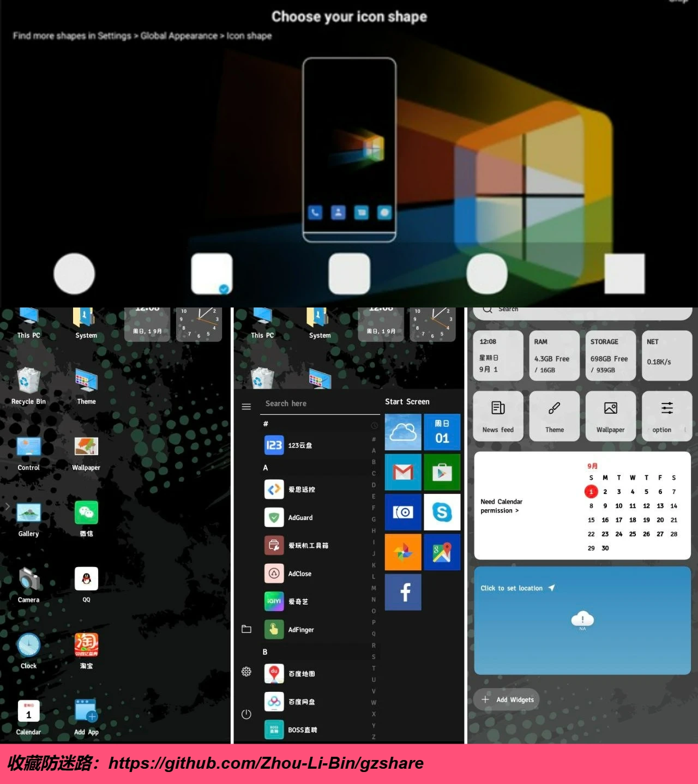Image resolution: width=698 pixels, height=784 pixels.
Task: Expand the left-edge chevron on the left home screen
Action: coord(7,506)
